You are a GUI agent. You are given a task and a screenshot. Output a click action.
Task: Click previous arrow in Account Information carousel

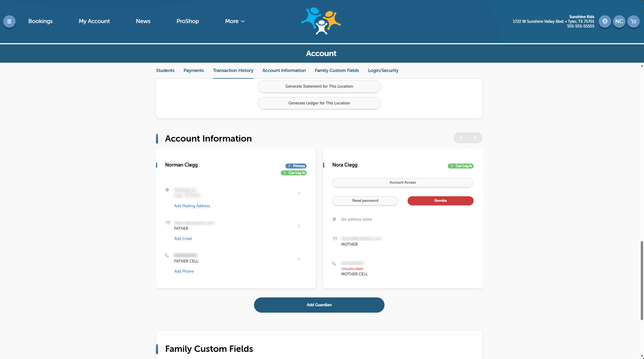coord(461,138)
